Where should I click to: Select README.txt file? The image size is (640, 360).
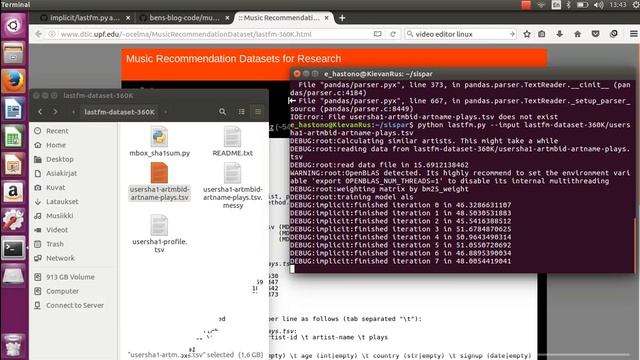(x=233, y=141)
